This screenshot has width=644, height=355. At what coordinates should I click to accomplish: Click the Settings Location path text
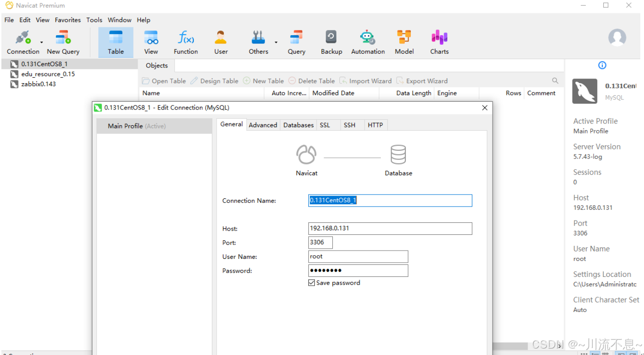click(x=605, y=284)
